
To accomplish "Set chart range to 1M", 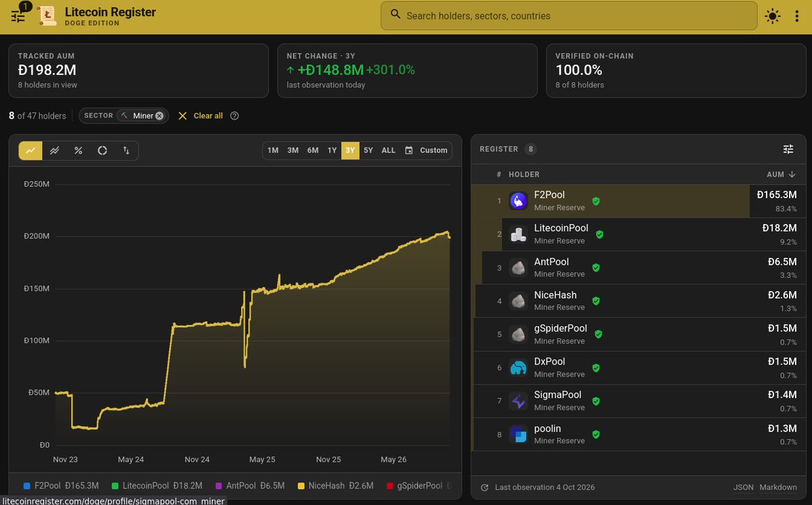I will 273,150.
